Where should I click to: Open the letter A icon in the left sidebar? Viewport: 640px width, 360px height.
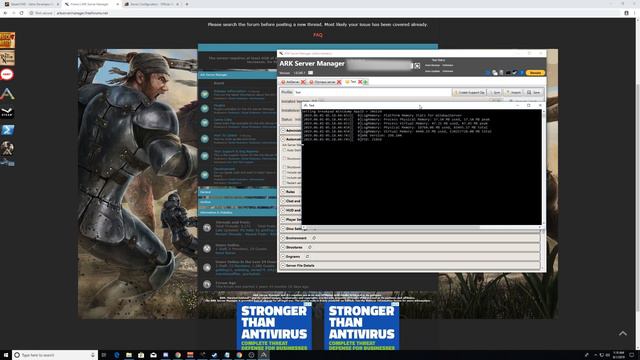(7, 94)
